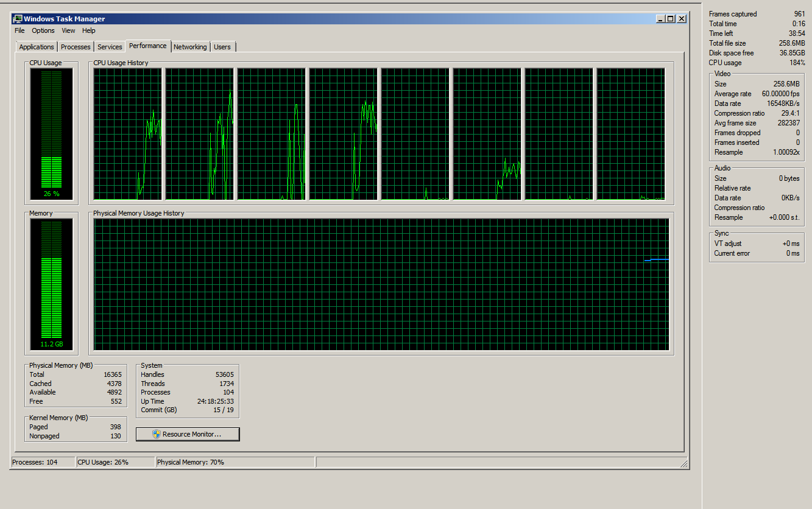Open the Options menu

click(x=43, y=30)
